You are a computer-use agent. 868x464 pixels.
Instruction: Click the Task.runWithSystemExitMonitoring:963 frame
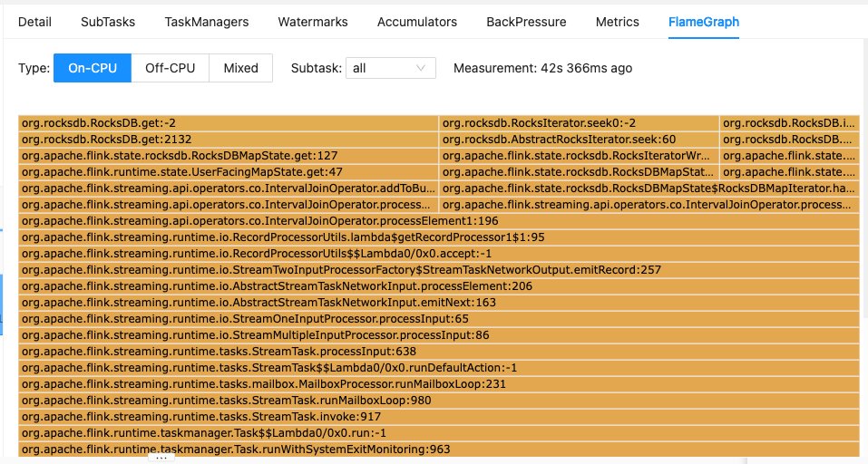coord(439,449)
